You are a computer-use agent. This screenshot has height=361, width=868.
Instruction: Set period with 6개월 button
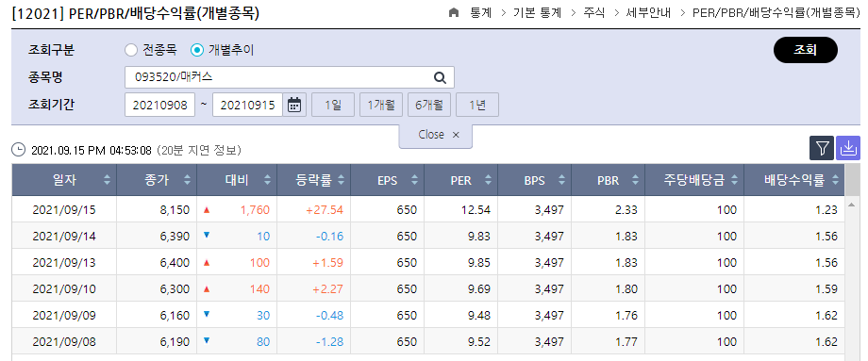429,105
